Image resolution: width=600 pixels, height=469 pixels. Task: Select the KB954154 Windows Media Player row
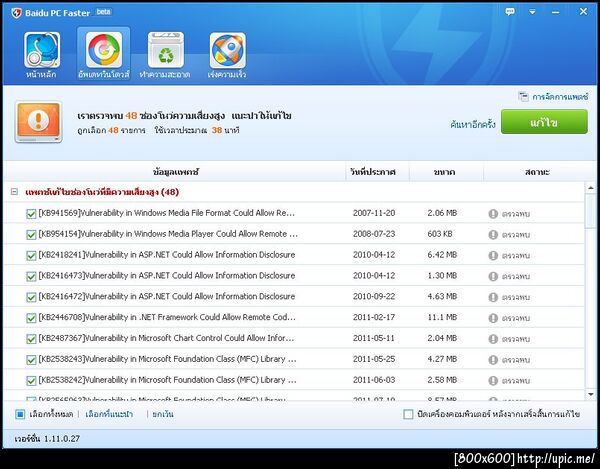(x=294, y=234)
